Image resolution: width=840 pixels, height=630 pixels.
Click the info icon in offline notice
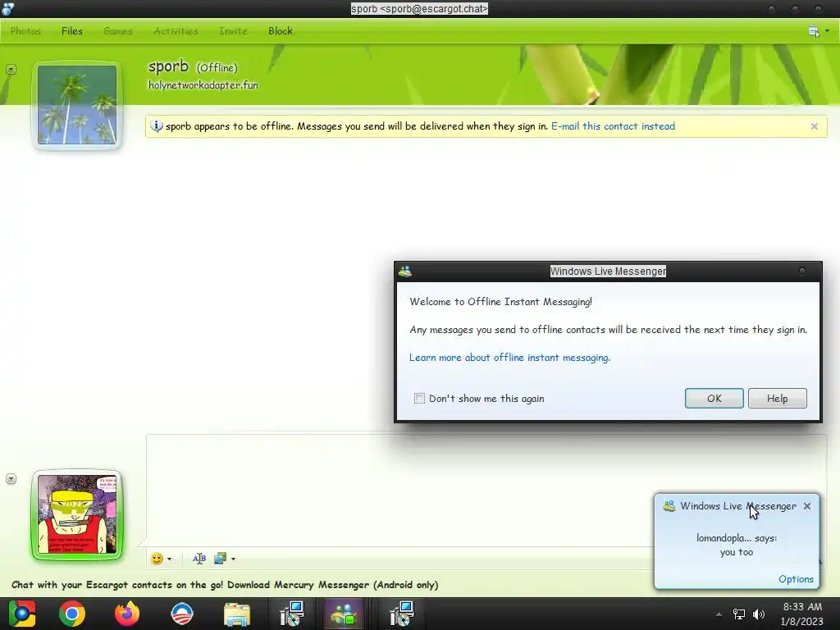pos(157,126)
